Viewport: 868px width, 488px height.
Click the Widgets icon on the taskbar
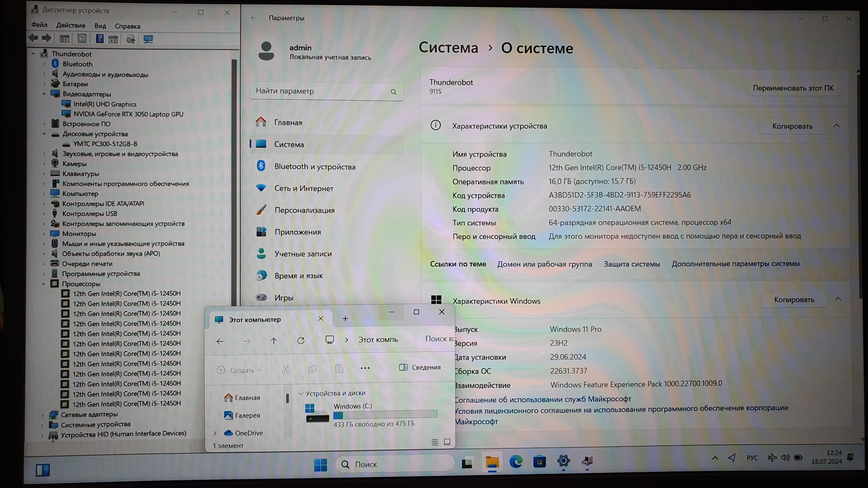(43, 470)
